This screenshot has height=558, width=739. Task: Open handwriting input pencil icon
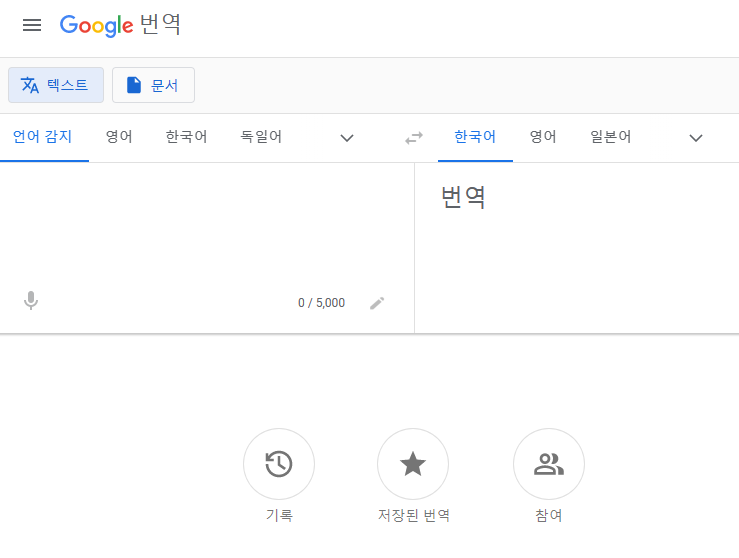point(377,303)
